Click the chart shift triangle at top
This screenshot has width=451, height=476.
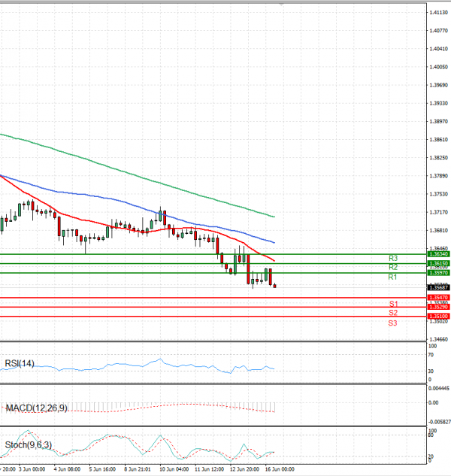tap(281, 5)
